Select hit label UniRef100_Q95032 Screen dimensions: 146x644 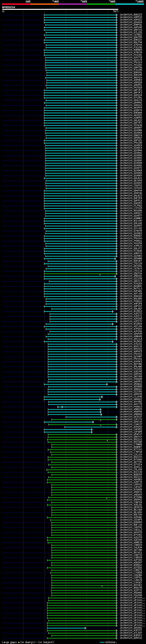point(131,638)
